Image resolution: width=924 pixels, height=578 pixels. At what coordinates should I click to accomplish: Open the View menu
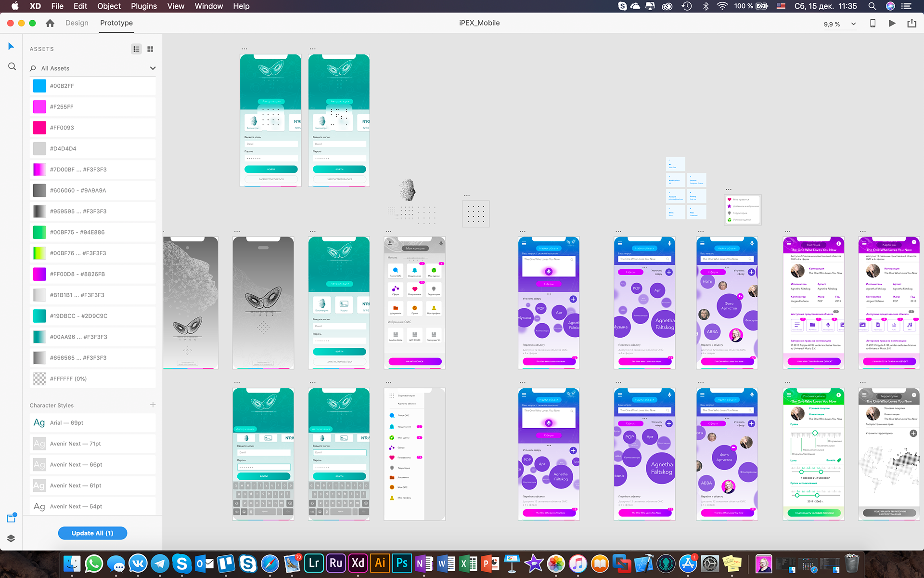176,6
